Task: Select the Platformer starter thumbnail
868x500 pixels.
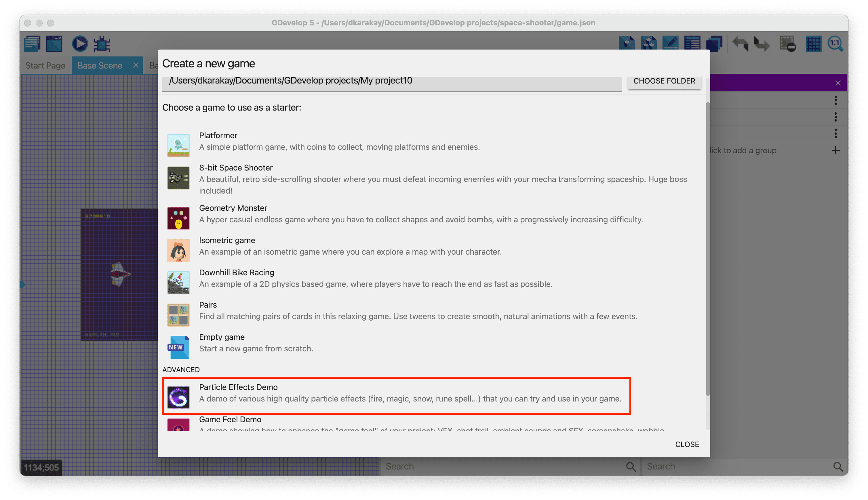Action: [x=178, y=145]
